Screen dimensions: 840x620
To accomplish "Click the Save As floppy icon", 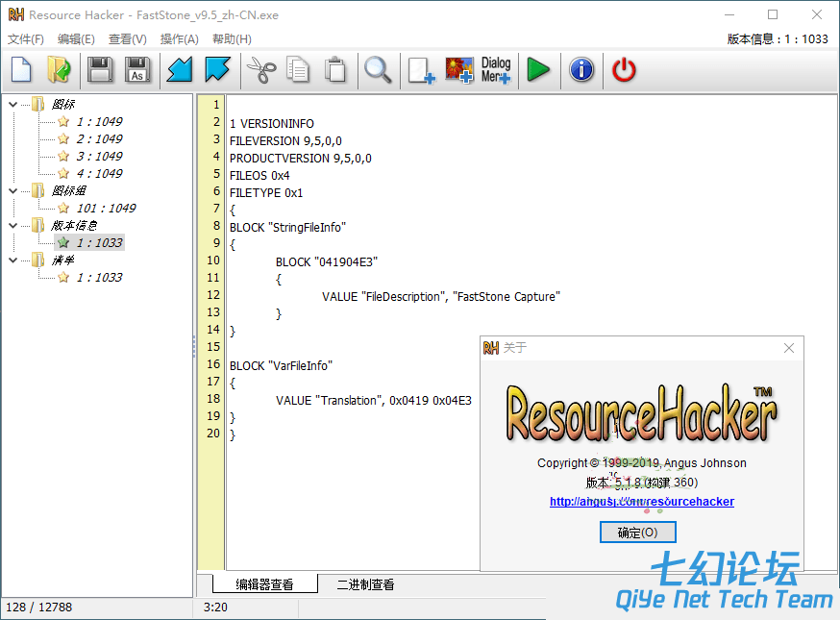I will point(137,69).
